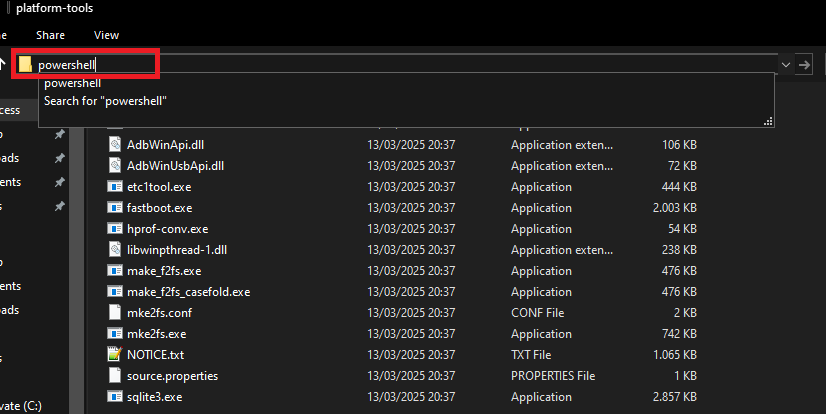Select the fastboot.exe application icon
826x414 pixels.
click(114, 208)
